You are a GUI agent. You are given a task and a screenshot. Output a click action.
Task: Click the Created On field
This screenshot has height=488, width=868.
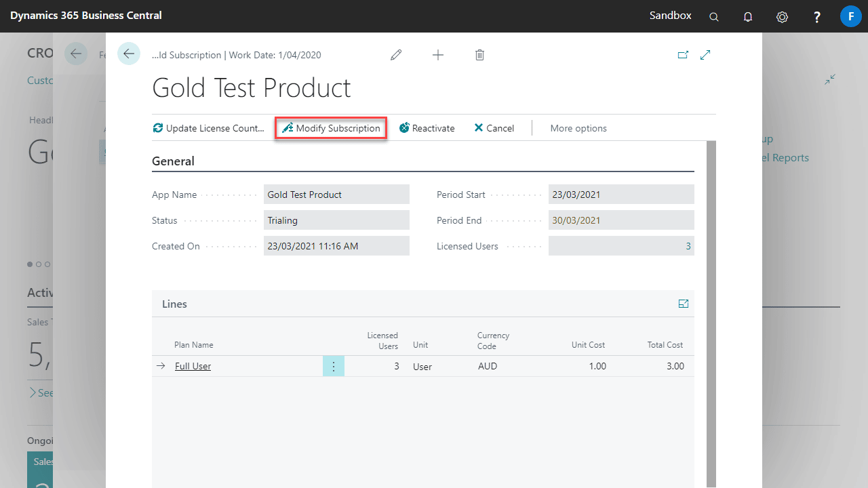click(336, 246)
